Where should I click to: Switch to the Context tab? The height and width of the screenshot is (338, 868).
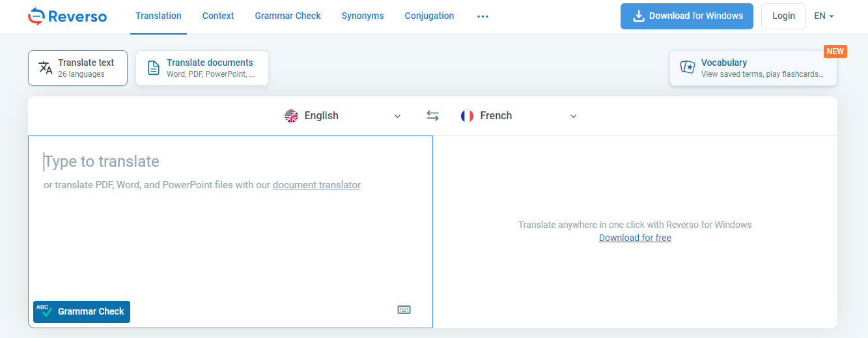tap(218, 16)
